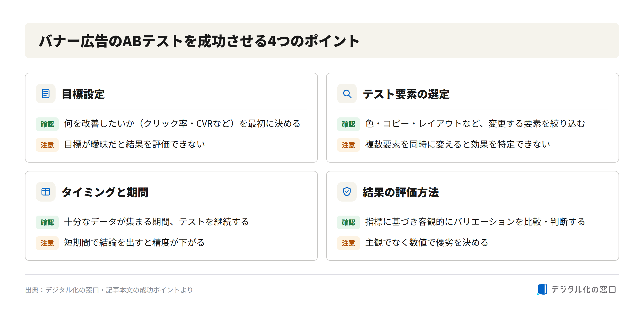Click the document icon beside 目標設定
644x320 pixels.
46,94
